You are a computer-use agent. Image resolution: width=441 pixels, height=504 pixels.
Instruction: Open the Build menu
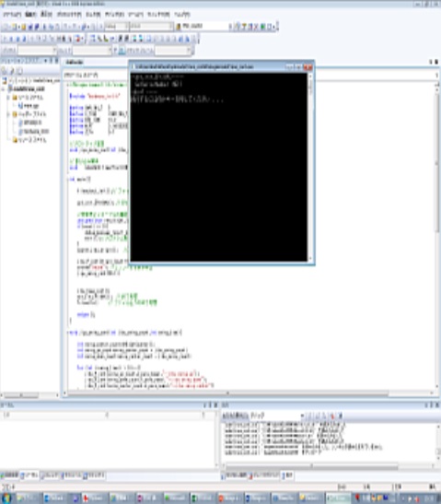pos(93,14)
